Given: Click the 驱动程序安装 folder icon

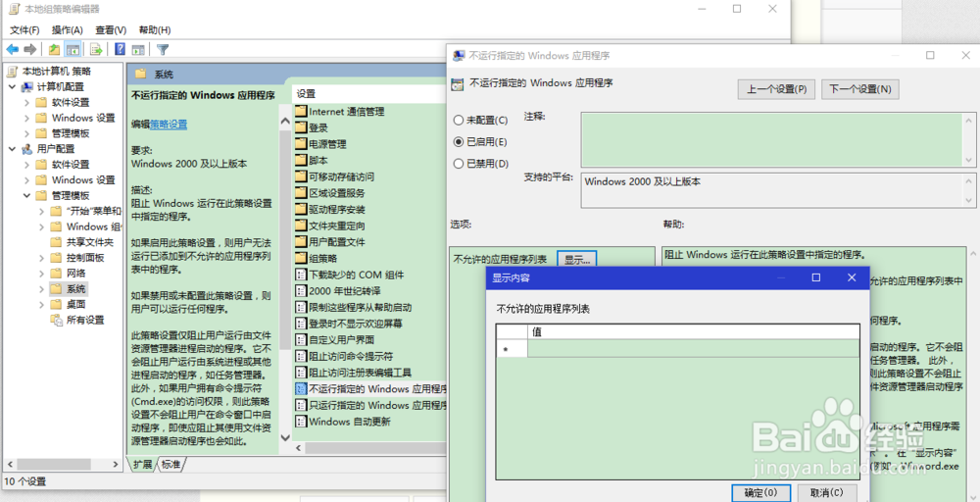Looking at the screenshot, I should [301, 210].
